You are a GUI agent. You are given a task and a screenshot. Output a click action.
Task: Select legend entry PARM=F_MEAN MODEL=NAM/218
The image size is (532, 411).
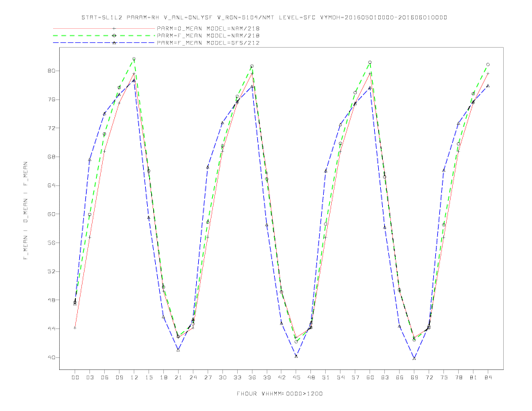208,36
